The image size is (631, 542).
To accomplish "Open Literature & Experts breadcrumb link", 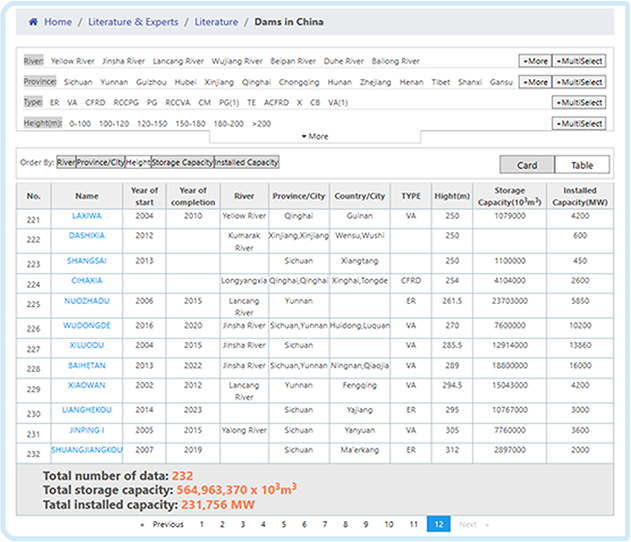I will [x=135, y=22].
